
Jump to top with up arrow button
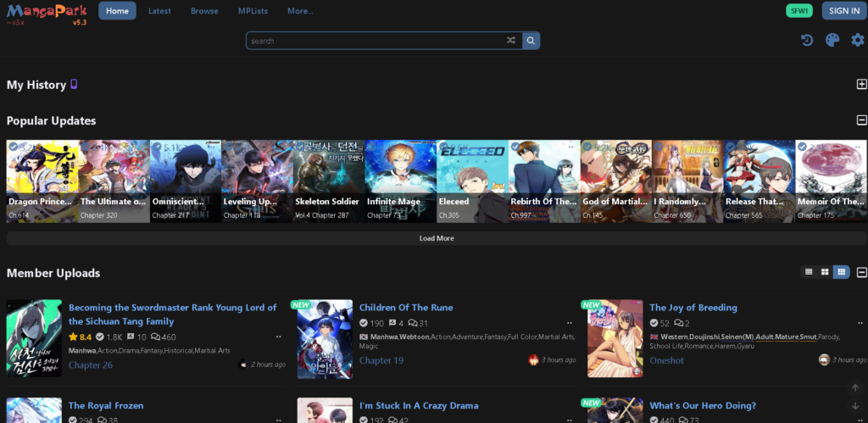[855, 387]
